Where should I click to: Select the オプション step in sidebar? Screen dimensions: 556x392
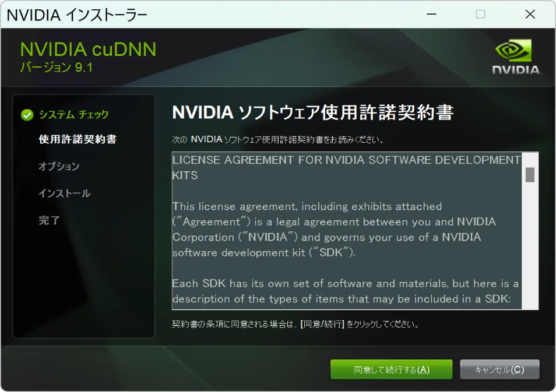coord(59,166)
